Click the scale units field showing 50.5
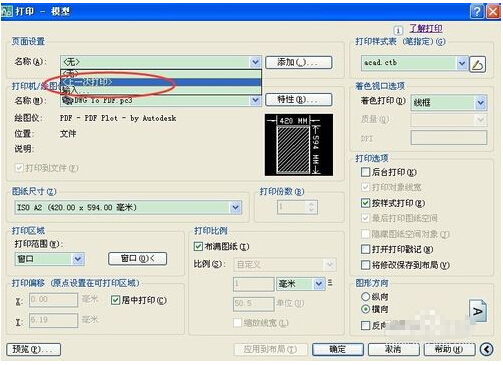Viewport: 503px width, 365px height. point(253,304)
